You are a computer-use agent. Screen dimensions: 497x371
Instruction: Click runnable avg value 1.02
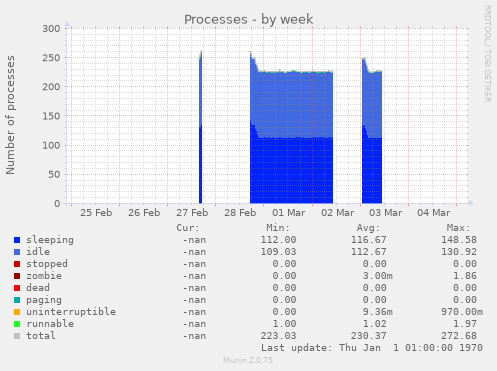(375, 324)
